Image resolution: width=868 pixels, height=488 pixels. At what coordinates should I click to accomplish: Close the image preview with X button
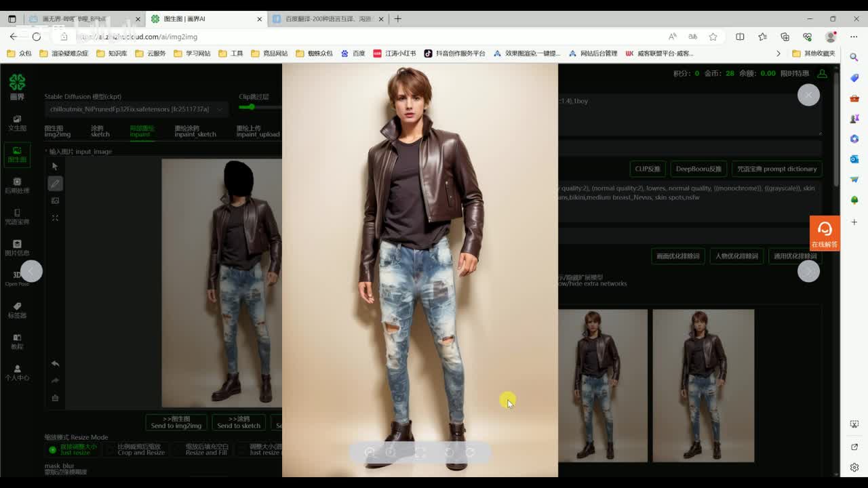(808, 95)
